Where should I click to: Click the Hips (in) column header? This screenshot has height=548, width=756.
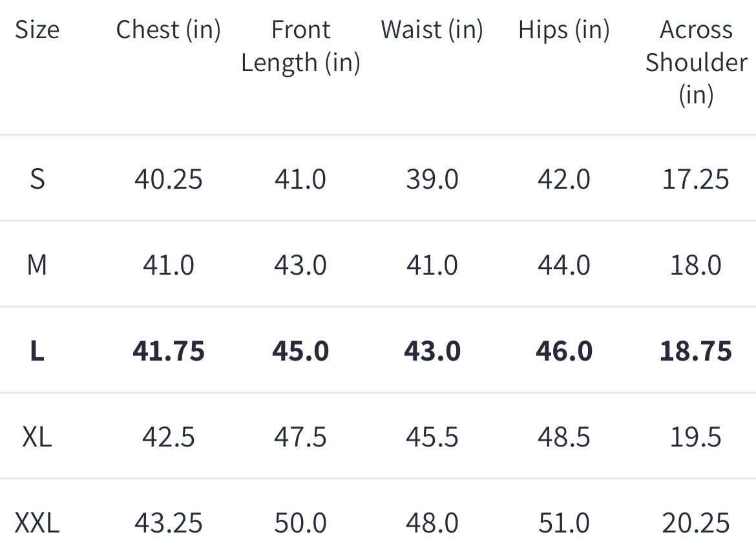coord(563,30)
